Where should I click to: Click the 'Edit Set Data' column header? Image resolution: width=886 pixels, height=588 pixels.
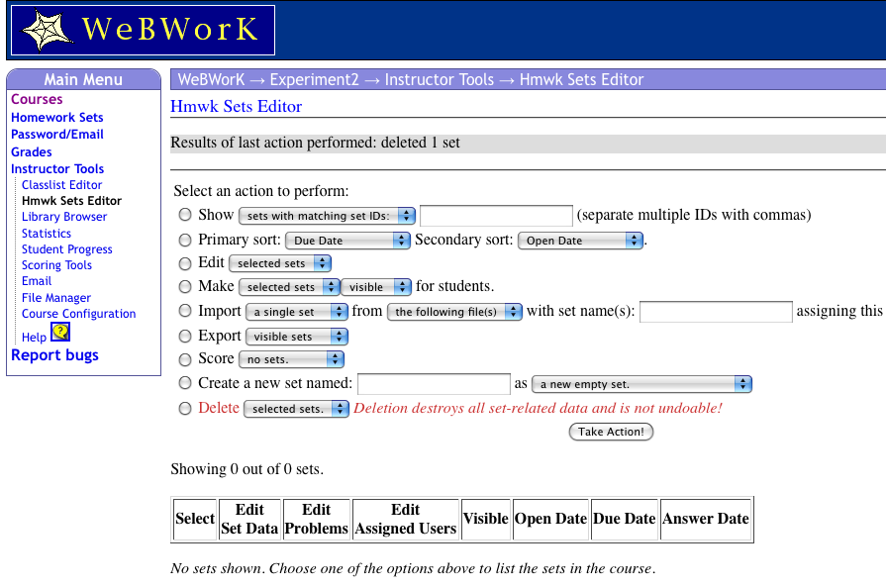[x=249, y=519]
